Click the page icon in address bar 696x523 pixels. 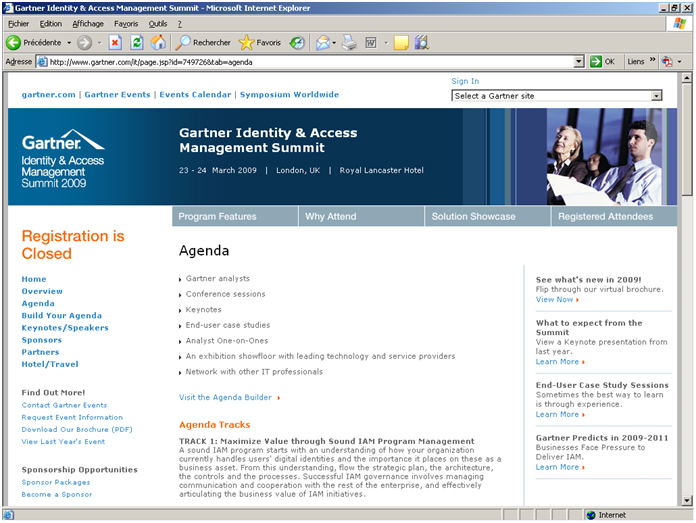42,62
